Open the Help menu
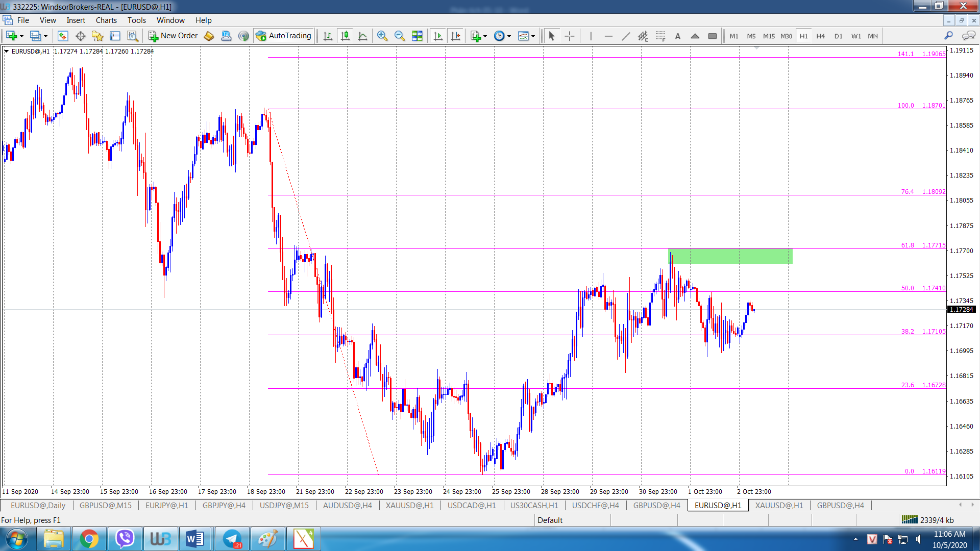The image size is (980, 551). (x=203, y=20)
